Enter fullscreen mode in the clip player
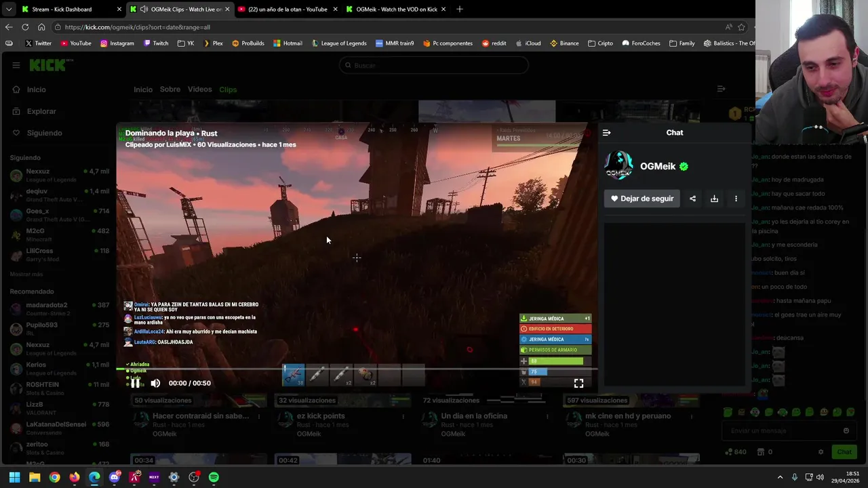This screenshot has height=488, width=868. pos(578,383)
